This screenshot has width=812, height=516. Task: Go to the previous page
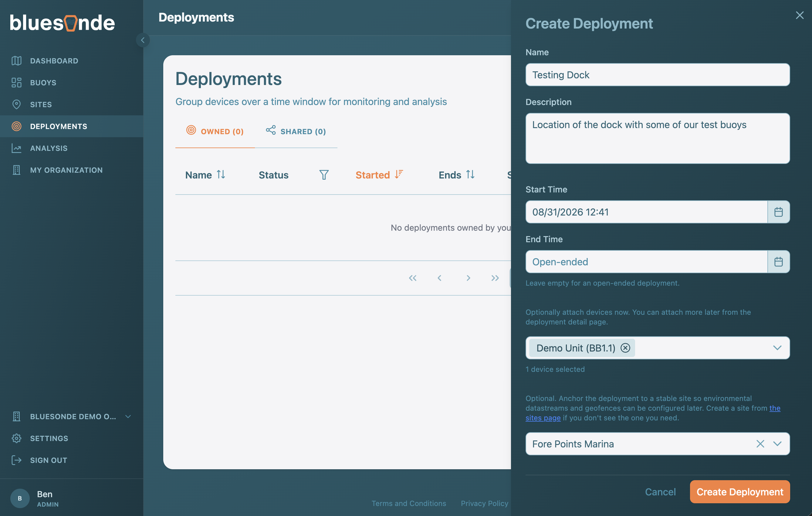point(439,278)
